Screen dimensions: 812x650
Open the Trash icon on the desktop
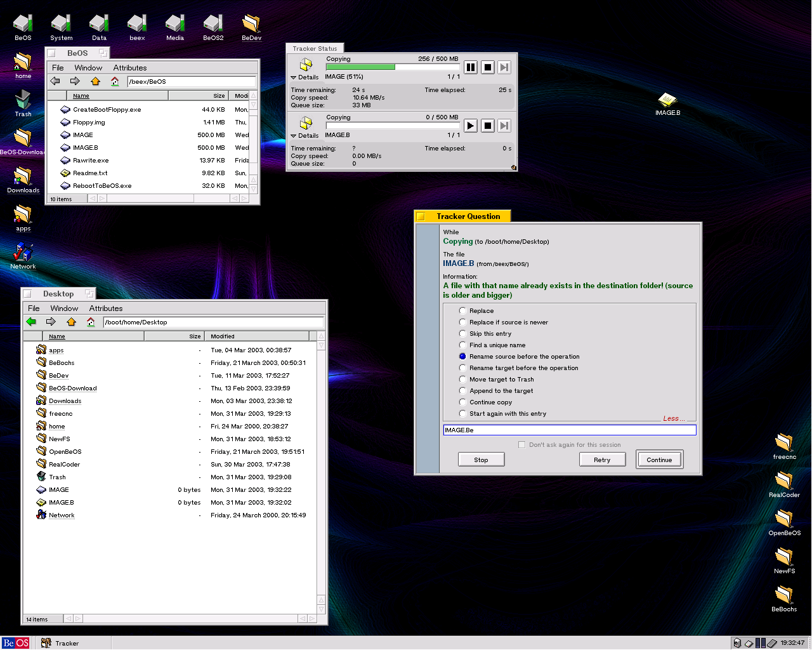23,103
